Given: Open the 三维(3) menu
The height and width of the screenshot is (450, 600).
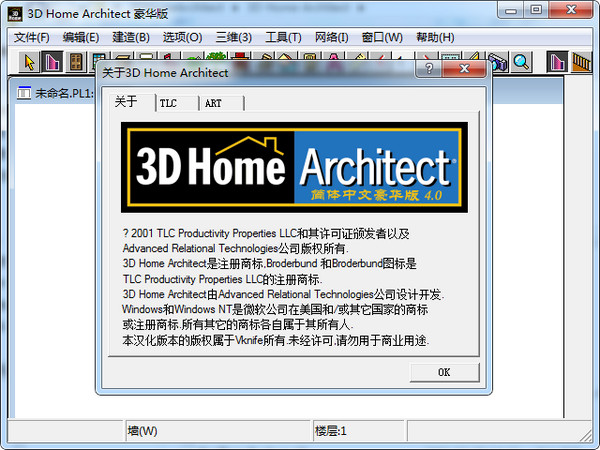Looking at the screenshot, I should pyautogui.click(x=233, y=37).
